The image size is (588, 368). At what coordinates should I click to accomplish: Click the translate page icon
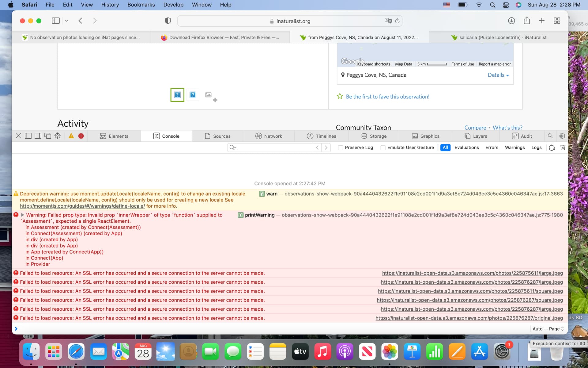[x=388, y=21]
